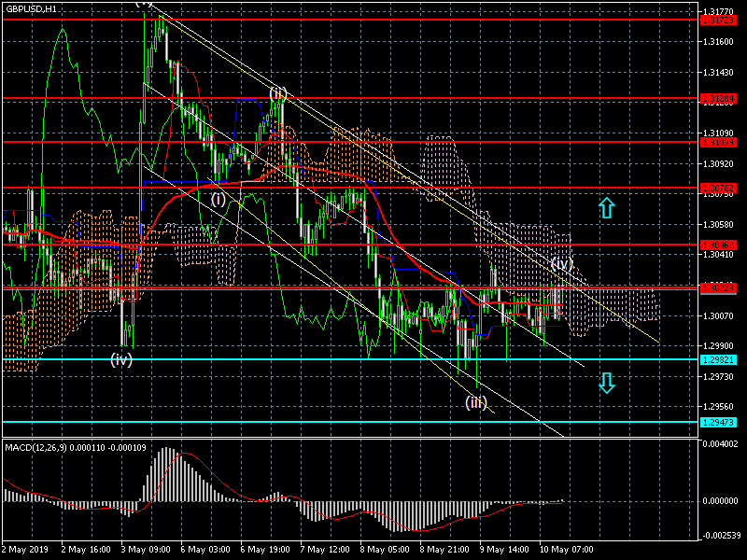Select the red 1.31723 price level label

(x=718, y=21)
